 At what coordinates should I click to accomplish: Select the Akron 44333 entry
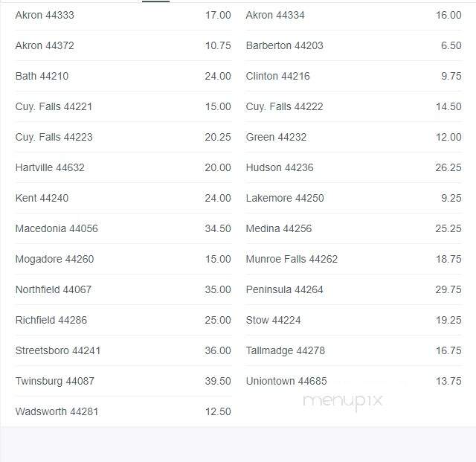tap(123, 15)
